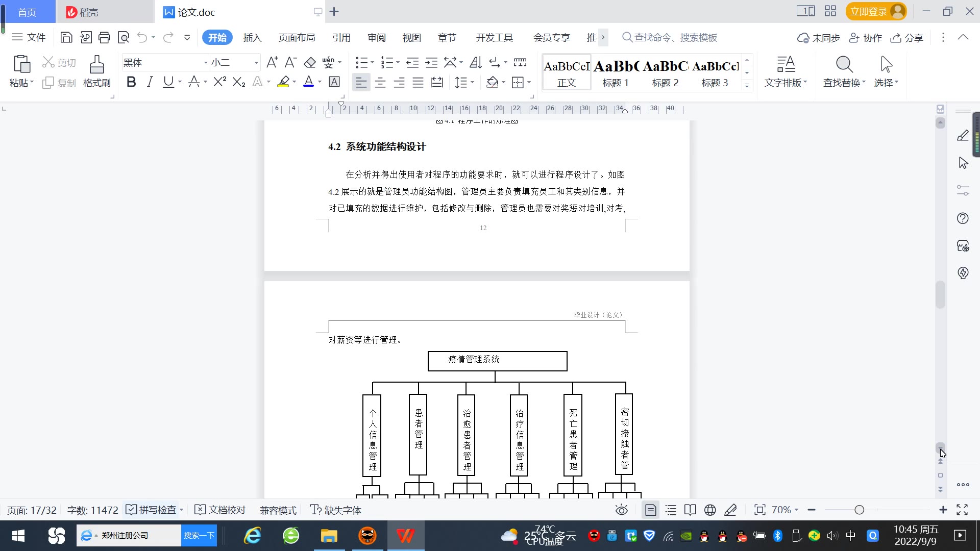
Task: Apply superscript formatting
Action: point(220,82)
